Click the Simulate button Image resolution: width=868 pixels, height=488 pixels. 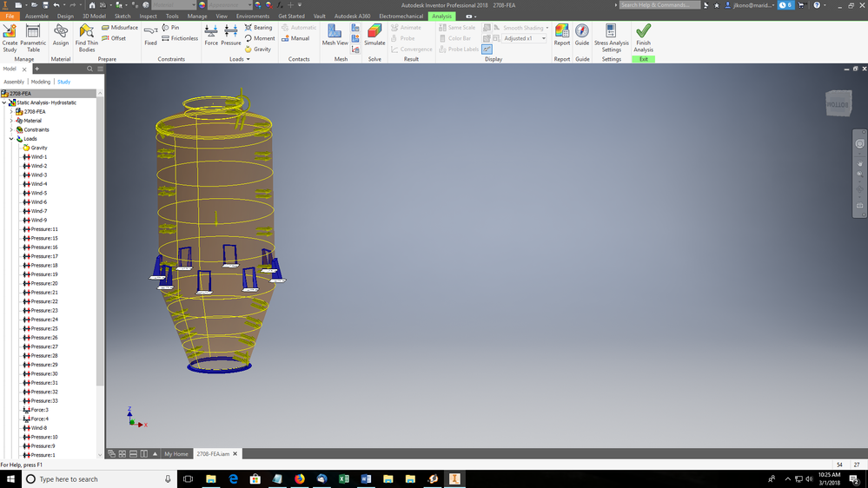point(374,35)
